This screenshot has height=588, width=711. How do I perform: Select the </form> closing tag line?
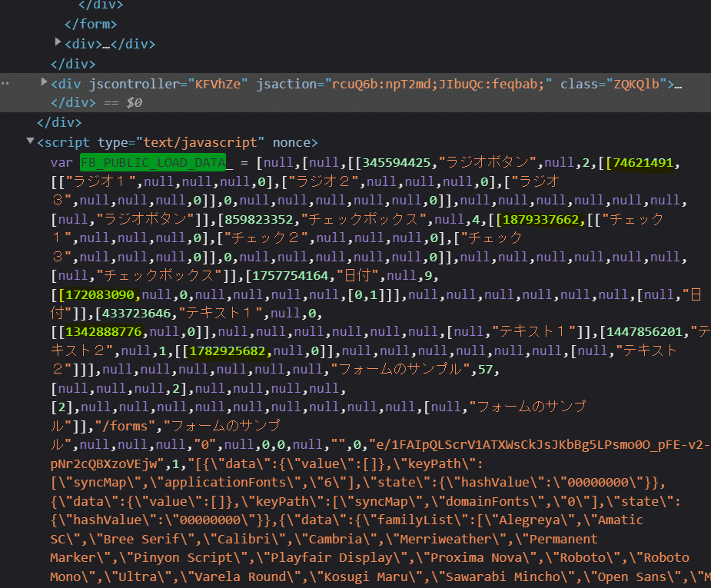click(x=91, y=24)
